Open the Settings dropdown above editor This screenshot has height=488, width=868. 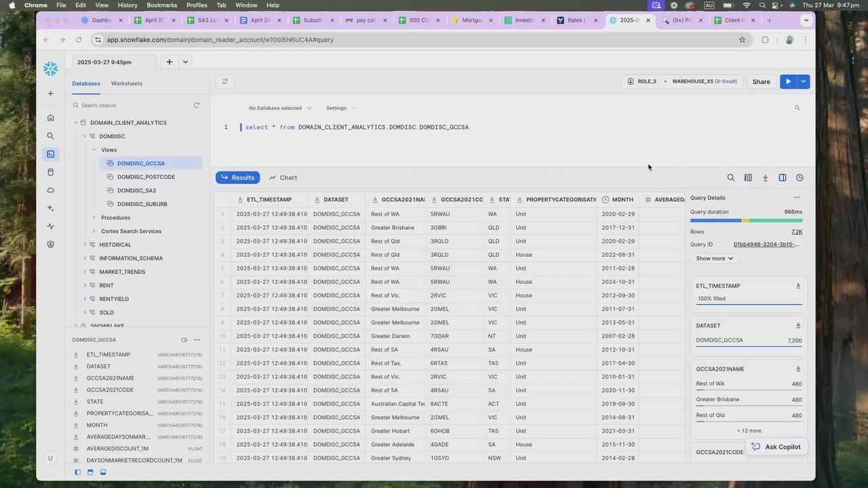(x=340, y=108)
